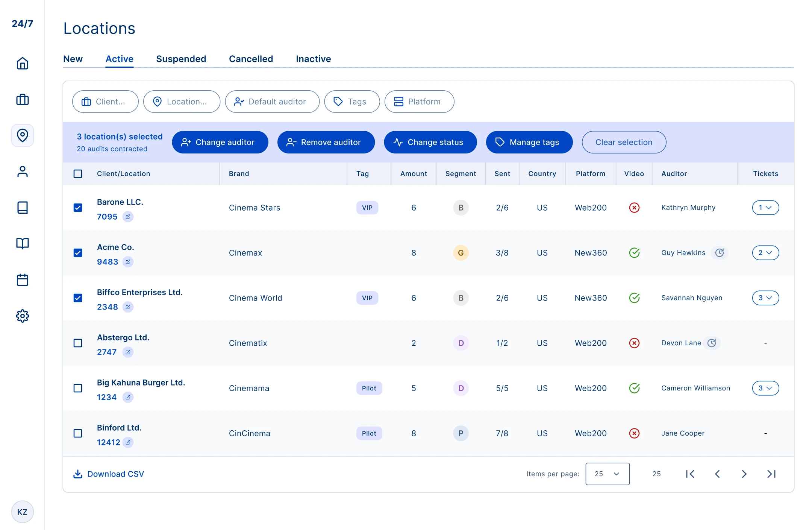This screenshot has width=812, height=530.
Task: Uncheck the Barone LLC. row checkbox
Action: tap(78, 208)
